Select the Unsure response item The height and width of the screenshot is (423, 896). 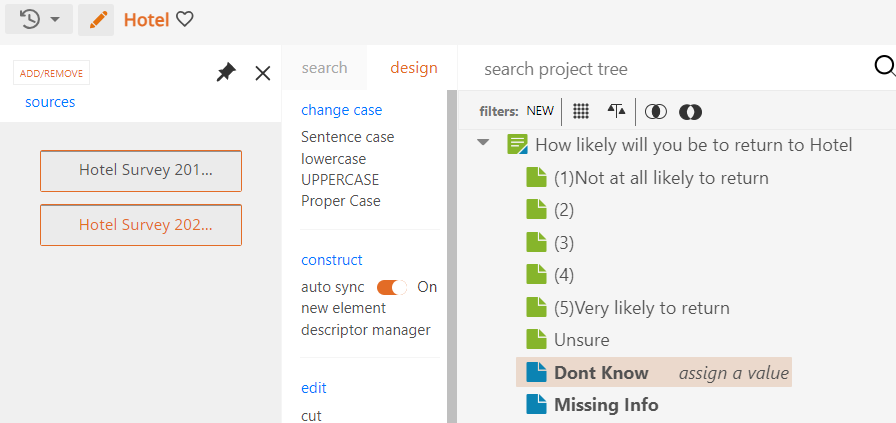tap(582, 340)
